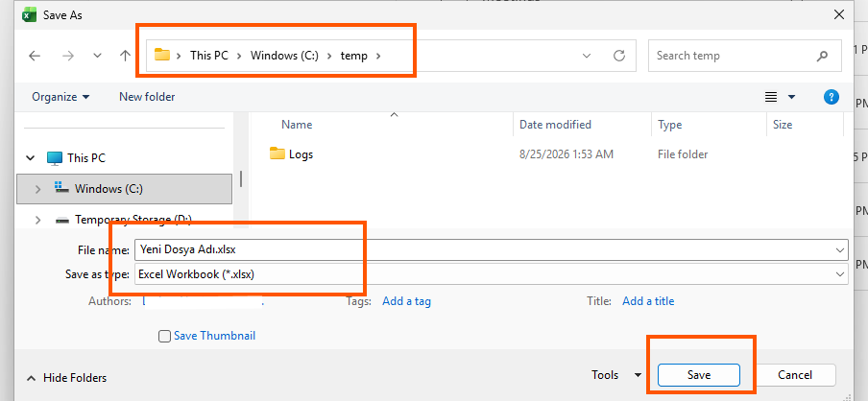Change the view layout icon
This screenshot has height=401, width=868.
click(771, 97)
